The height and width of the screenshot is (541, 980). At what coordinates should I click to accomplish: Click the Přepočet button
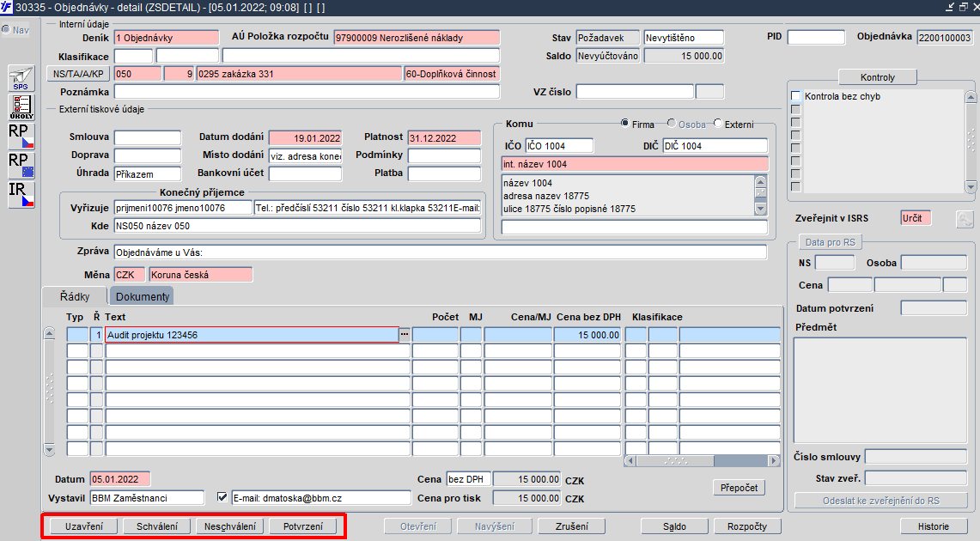coord(739,488)
